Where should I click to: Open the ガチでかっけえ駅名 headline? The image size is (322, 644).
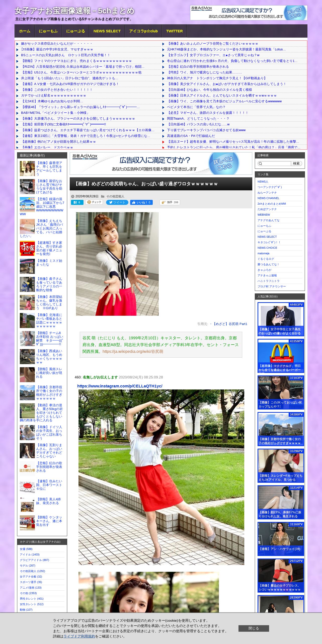point(53,96)
